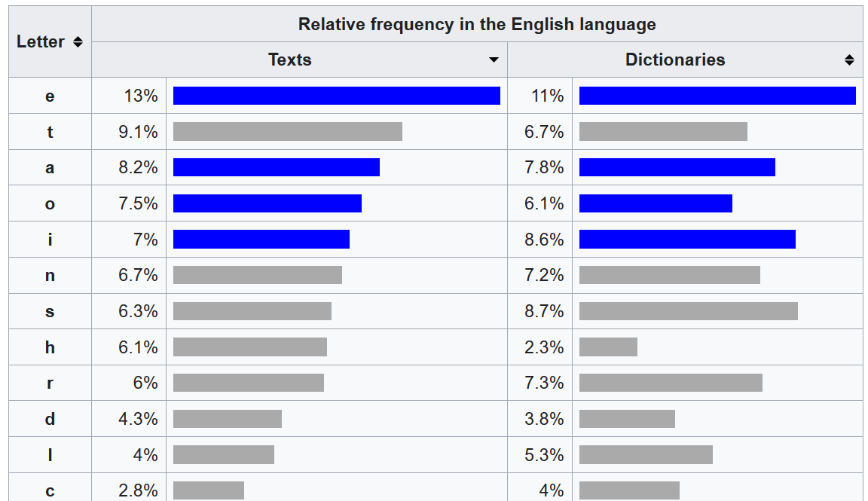This screenshot has height=501, width=868.
Task: Select the gray bar beside 2.8% for c
Action: [x=208, y=490]
